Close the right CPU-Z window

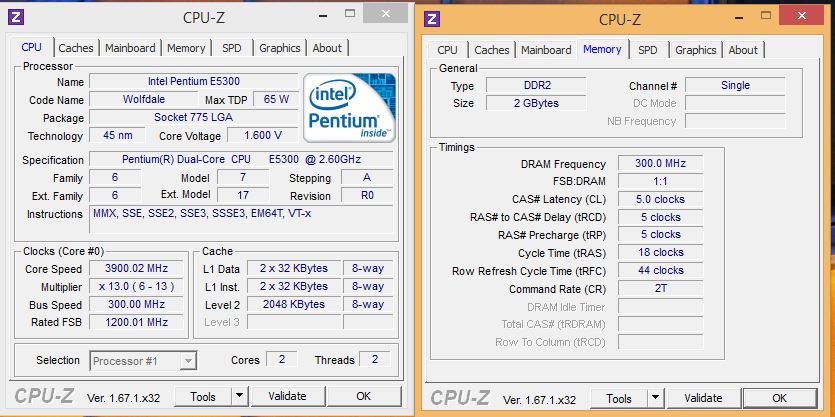[801, 15]
